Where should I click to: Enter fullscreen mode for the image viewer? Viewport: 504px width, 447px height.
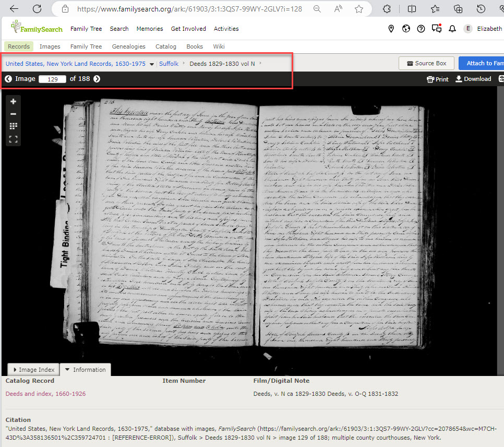coord(13,139)
